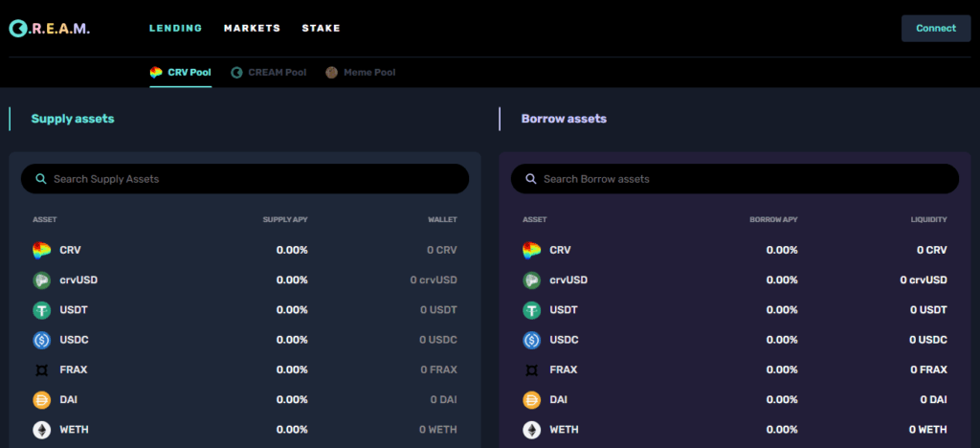Click the '0 crvUSD' liquidity value
This screenshot has width=980, height=448.
(x=924, y=280)
